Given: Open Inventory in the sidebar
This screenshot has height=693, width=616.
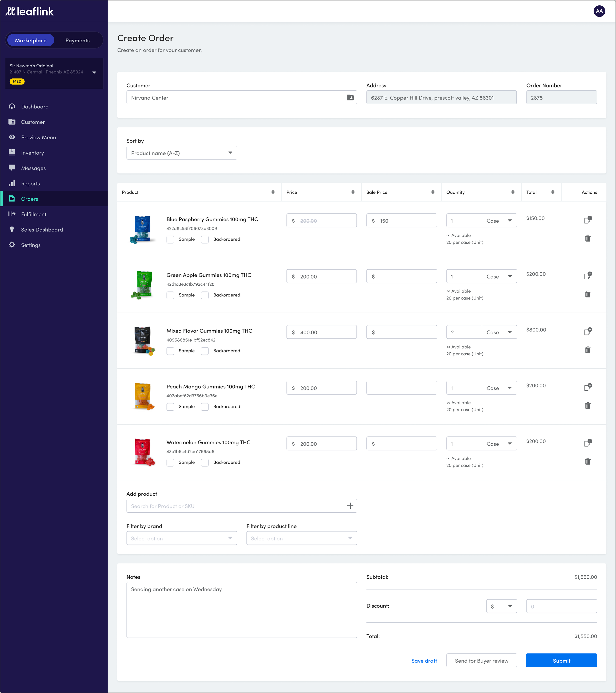Looking at the screenshot, I should tap(33, 153).
